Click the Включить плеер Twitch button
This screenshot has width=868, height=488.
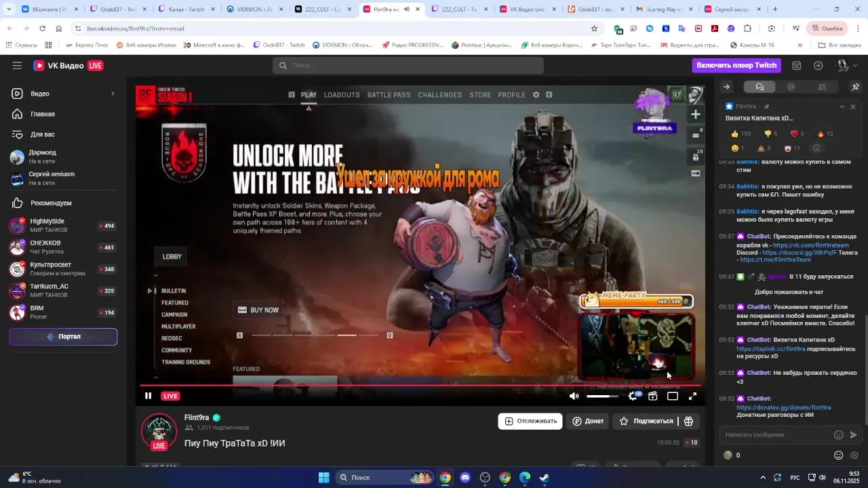coord(736,66)
